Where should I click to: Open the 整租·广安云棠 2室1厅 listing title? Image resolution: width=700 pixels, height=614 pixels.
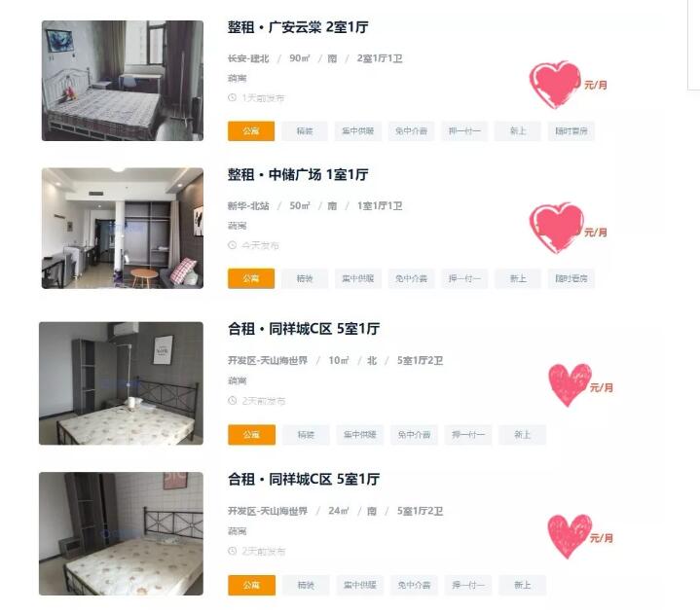(x=298, y=27)
